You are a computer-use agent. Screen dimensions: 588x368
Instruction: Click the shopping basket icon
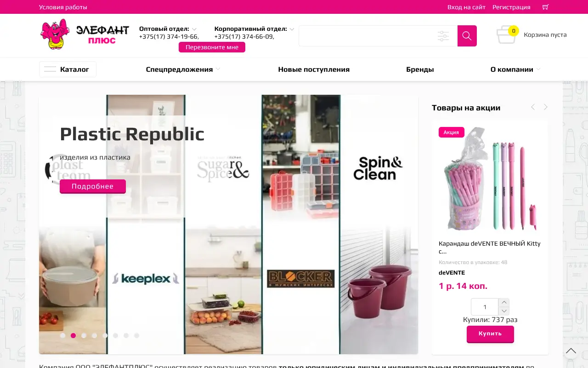507,35
